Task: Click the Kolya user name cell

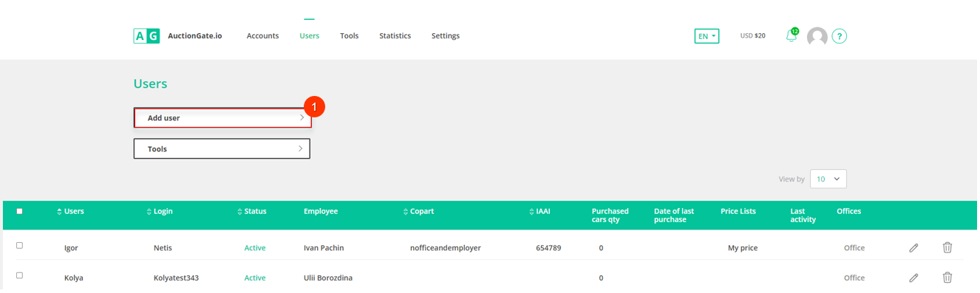Action: 73,278
